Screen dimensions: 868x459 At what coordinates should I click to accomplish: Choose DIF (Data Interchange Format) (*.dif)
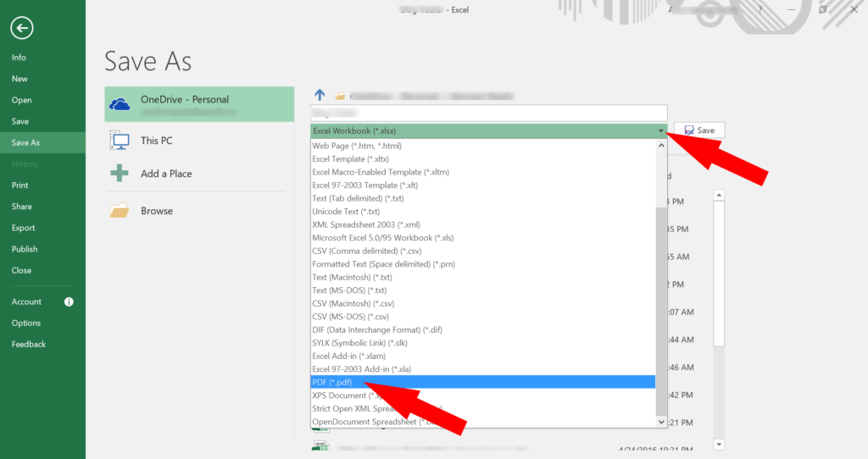[483, 329]
